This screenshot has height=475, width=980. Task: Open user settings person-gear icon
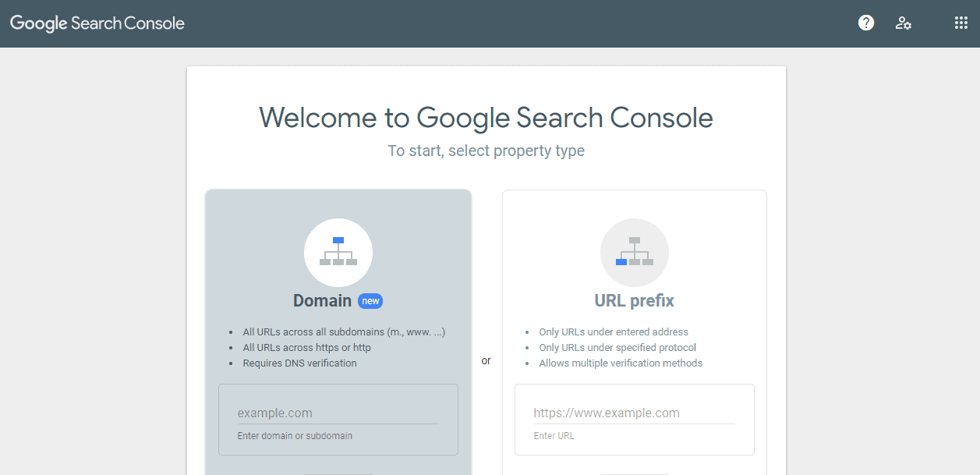904,23
